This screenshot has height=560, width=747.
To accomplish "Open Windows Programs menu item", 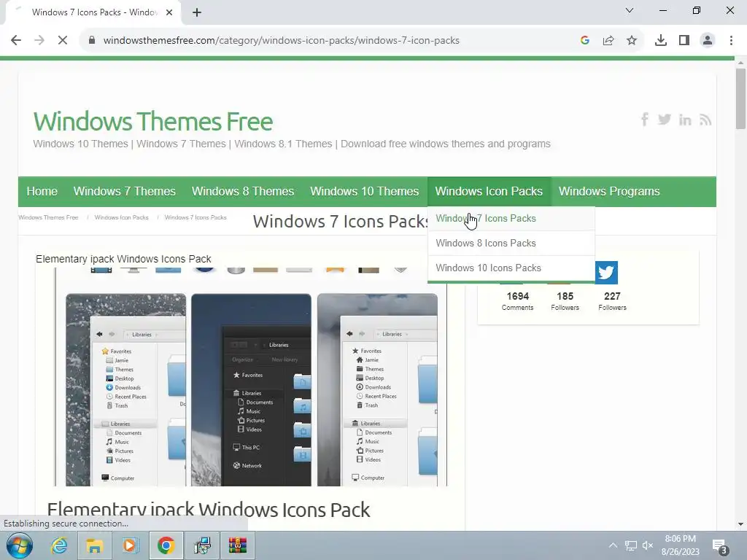I will (609, 192).
